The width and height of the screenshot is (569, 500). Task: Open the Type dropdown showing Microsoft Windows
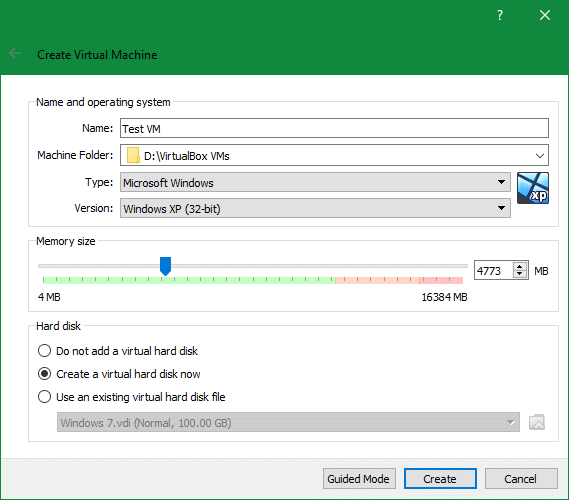[x=315, y=182]
